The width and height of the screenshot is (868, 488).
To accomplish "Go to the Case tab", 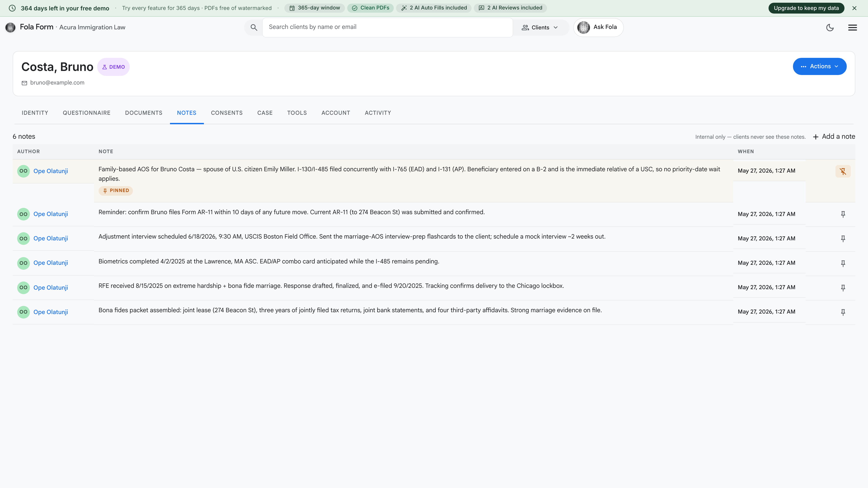I will tap(265, 113).
